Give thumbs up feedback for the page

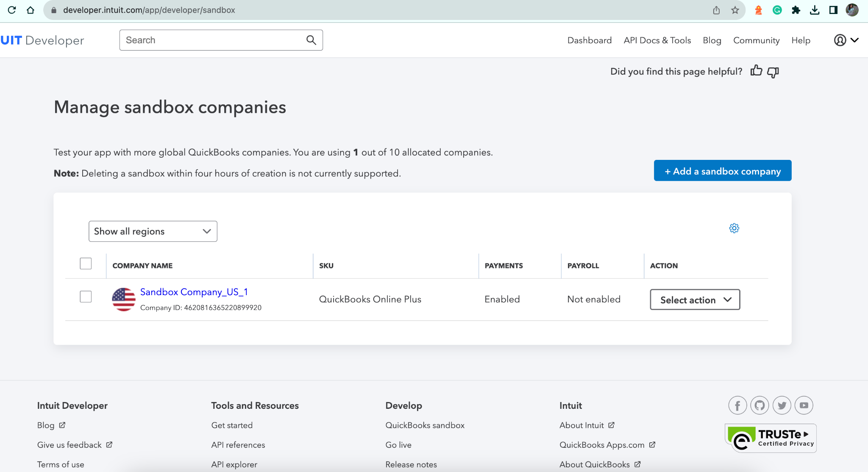(757, 71)
